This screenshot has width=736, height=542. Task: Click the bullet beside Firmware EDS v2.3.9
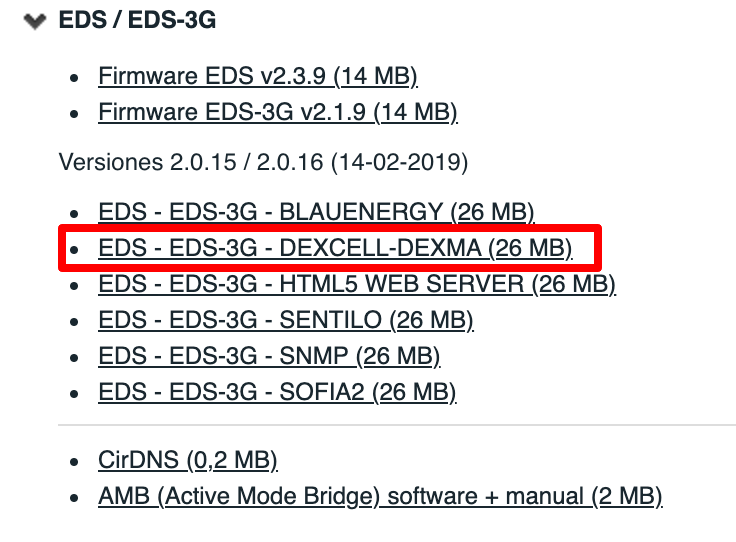tap(73, 77)
